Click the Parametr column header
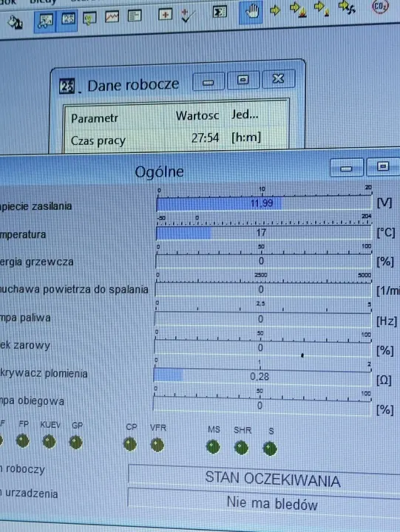The height and width of the screenshot is (532, 400). pos(95,118)
